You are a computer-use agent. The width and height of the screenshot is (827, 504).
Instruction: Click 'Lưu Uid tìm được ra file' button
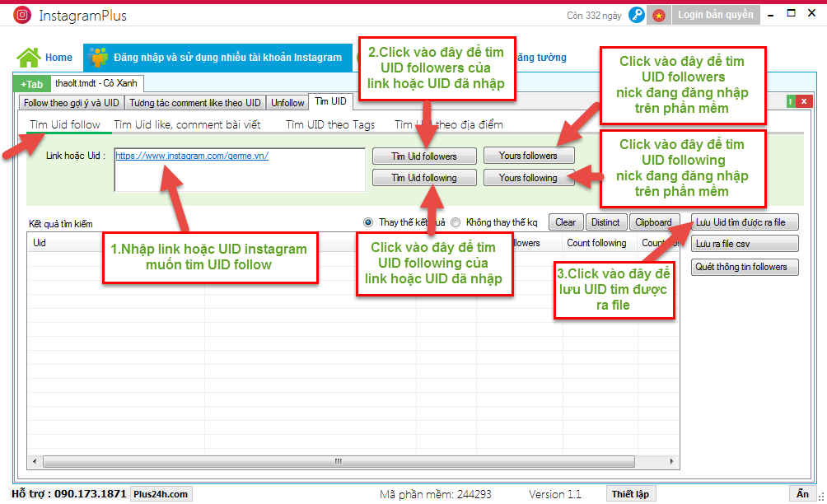(x=745, y=222)
